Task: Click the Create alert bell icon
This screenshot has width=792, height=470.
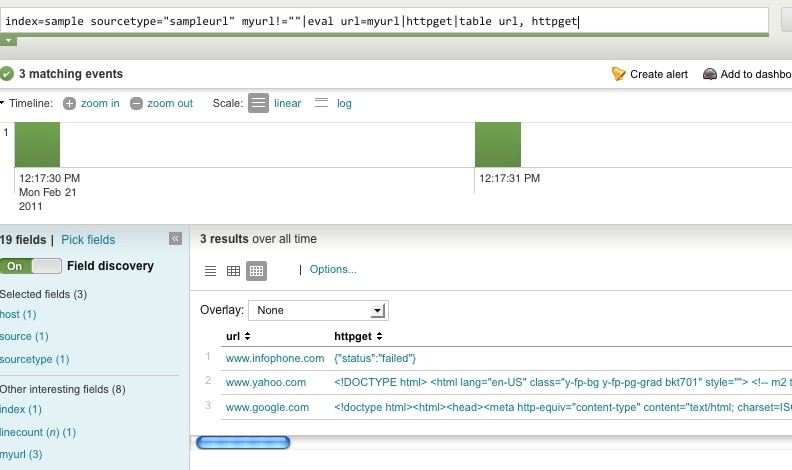Action: [x=618, y=74]
